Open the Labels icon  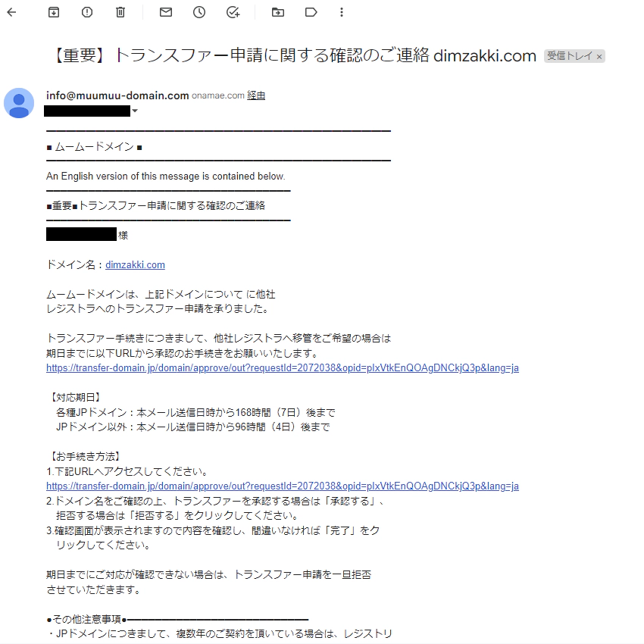311,12
